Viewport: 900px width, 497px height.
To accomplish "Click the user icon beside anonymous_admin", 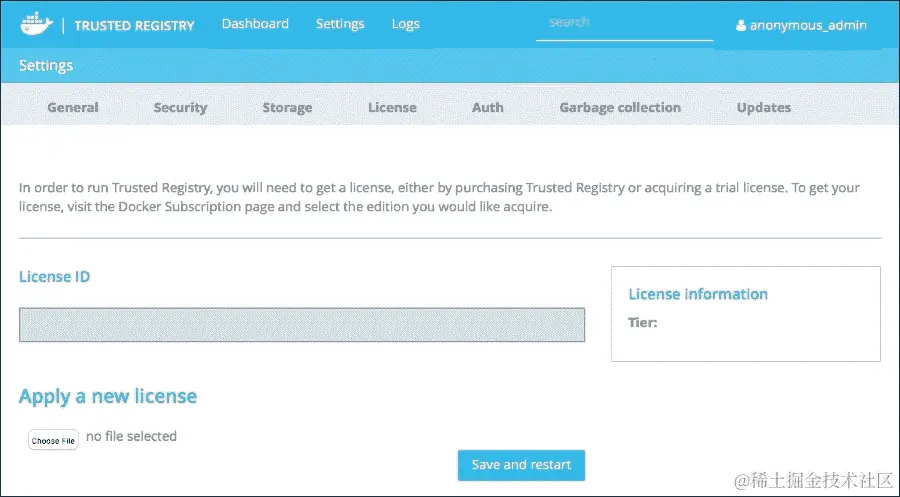I will [x=741, y=25].
